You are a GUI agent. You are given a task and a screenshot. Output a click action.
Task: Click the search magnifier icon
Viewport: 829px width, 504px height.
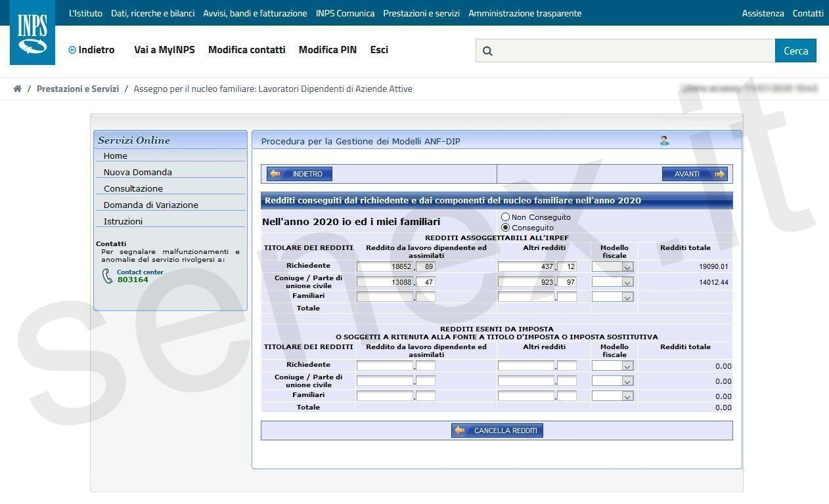pos(487,51)
